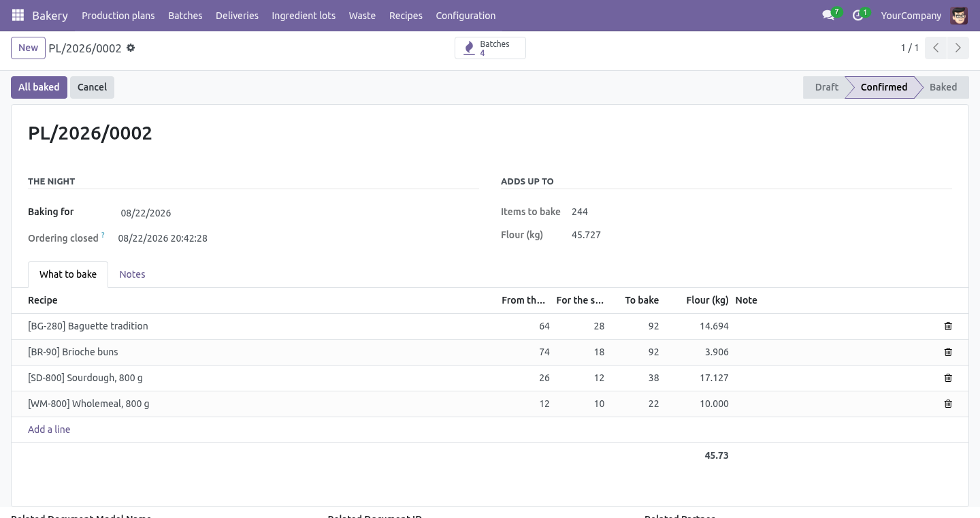Open the Production plans menu
Screen dimensions: 980x518
coord(118,15)
